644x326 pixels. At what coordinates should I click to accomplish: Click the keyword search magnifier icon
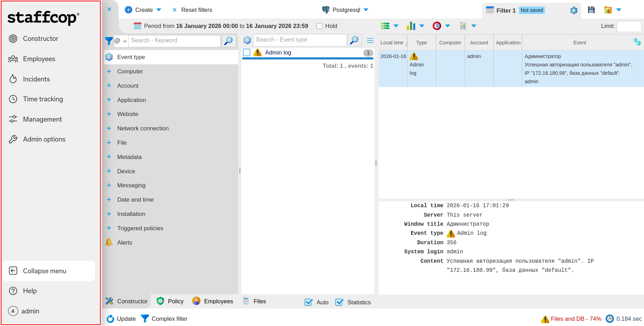[x=228, y=41]
